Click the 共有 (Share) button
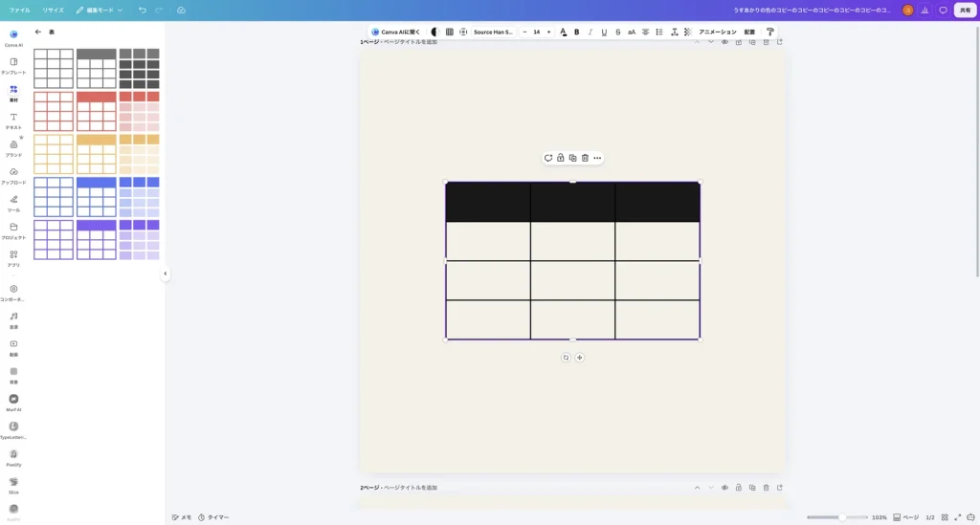 [x=965, y=10]
